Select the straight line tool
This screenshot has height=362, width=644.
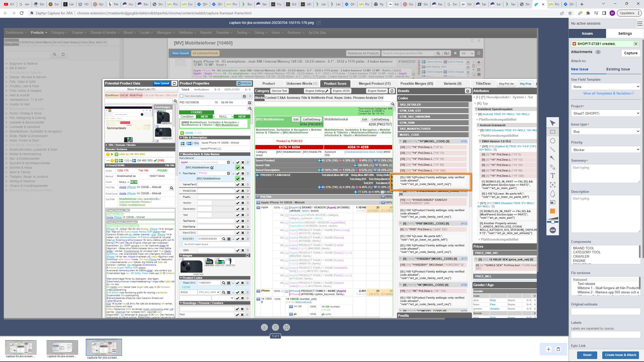click(552, 150)
